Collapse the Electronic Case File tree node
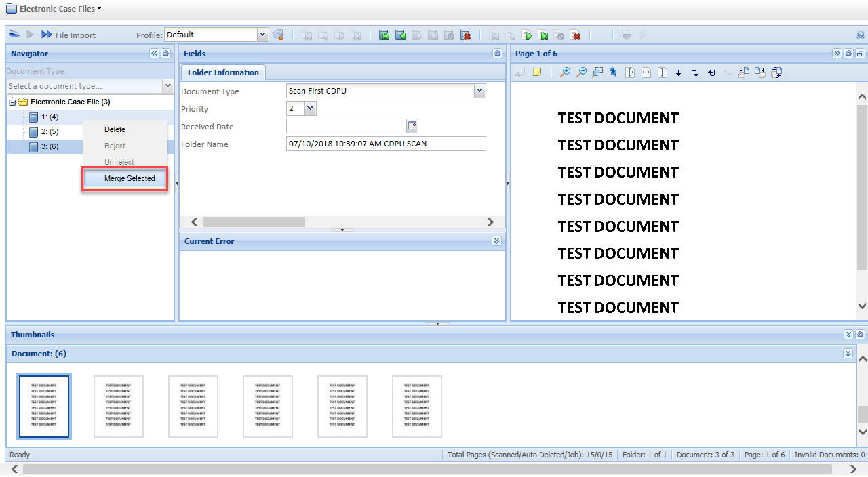 point(13,102)
